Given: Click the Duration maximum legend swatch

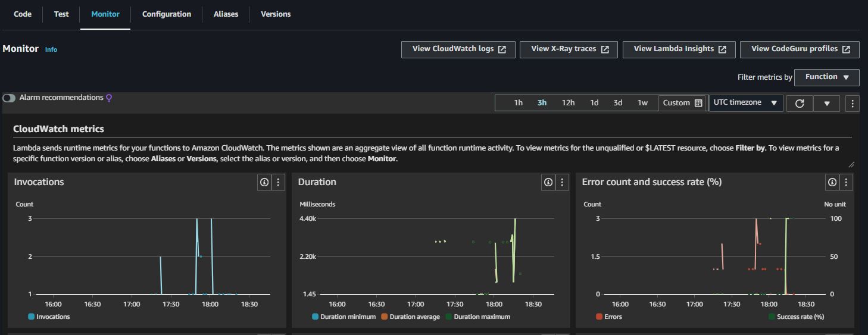Looking at the screenshot, I should [x=449, y=317].
